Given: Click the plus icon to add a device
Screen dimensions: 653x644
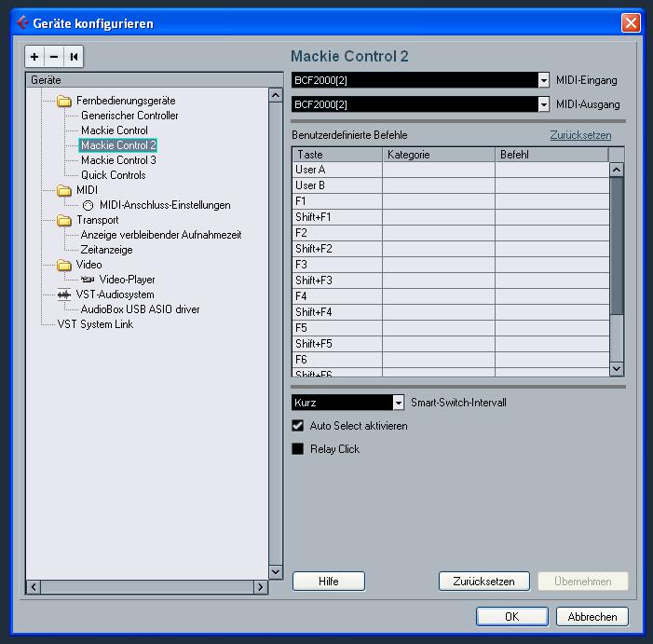Looking at the screenshot, I should click(x=35, y=57).
